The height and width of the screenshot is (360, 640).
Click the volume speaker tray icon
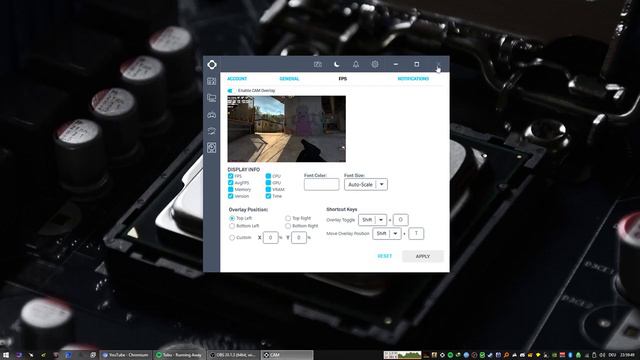pyautogui.click(x=602, y=355)
